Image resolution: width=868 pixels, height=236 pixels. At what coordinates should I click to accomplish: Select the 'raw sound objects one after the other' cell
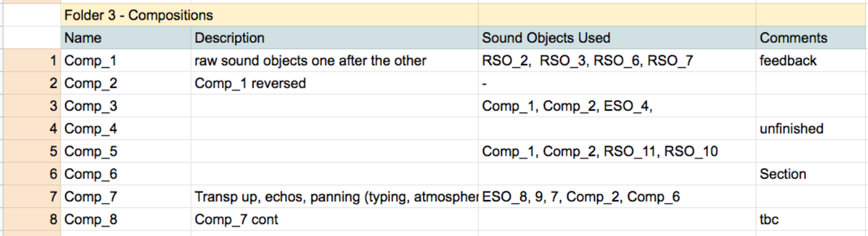[x=334, y=61]
